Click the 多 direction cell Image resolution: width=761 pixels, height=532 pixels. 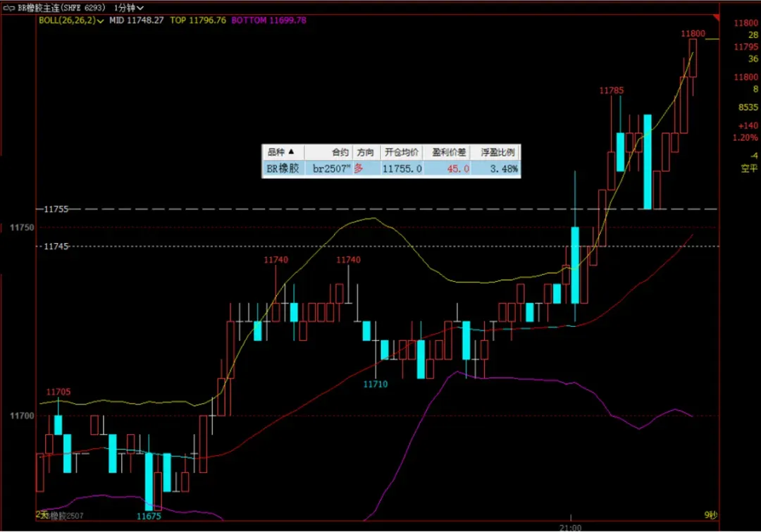pos(359,168)
